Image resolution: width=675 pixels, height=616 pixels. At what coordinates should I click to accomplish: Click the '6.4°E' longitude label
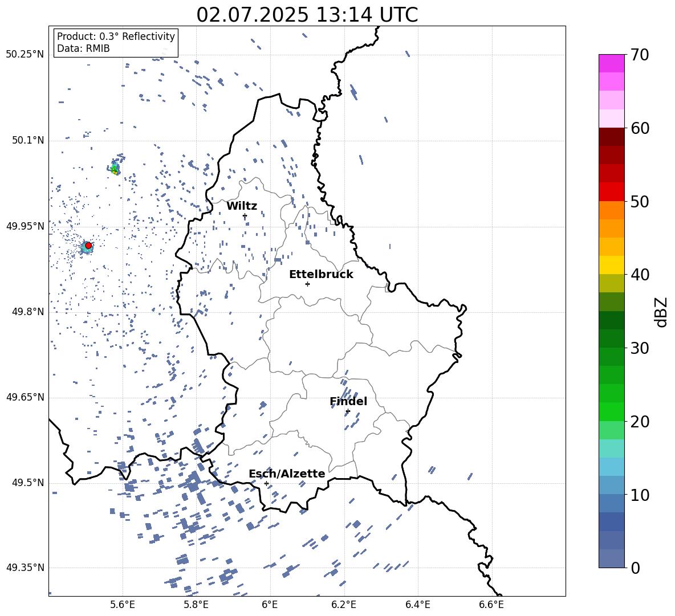pos(417,605)
